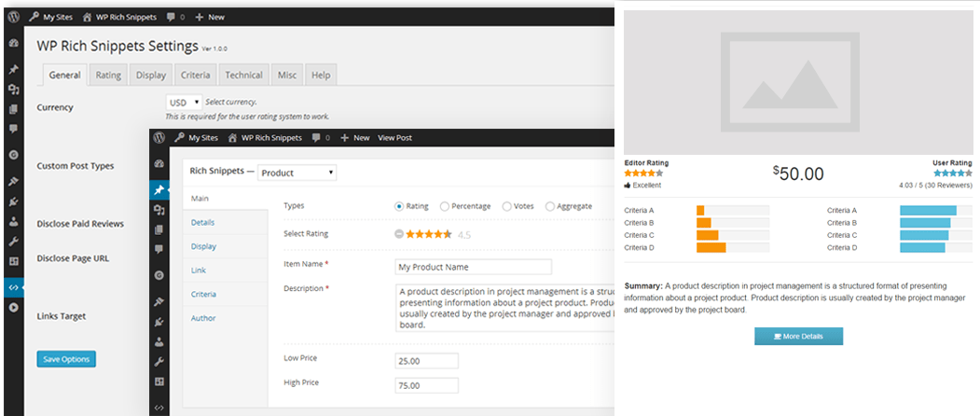Click the More Details button
This screenshot has width=980, height=416.
pos(799,336)
